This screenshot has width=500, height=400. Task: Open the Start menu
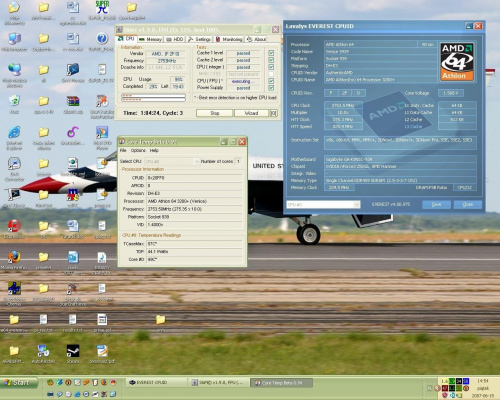click(x=18, y=383)
